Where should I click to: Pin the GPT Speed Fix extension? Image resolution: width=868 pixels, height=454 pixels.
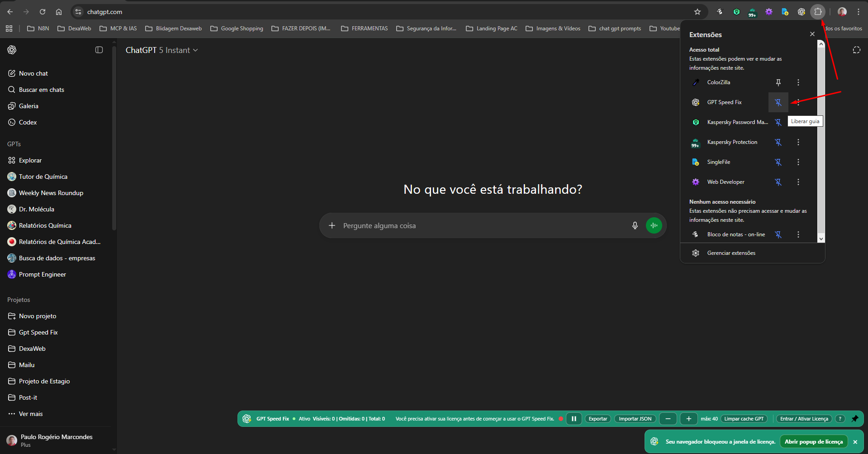(x=778, y=102)
